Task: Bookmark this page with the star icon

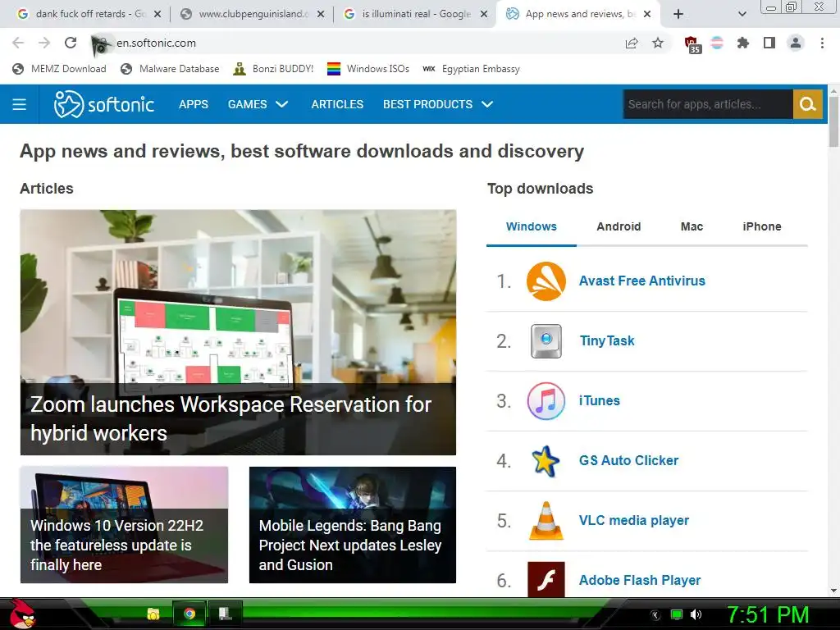Action: point(658,43)
